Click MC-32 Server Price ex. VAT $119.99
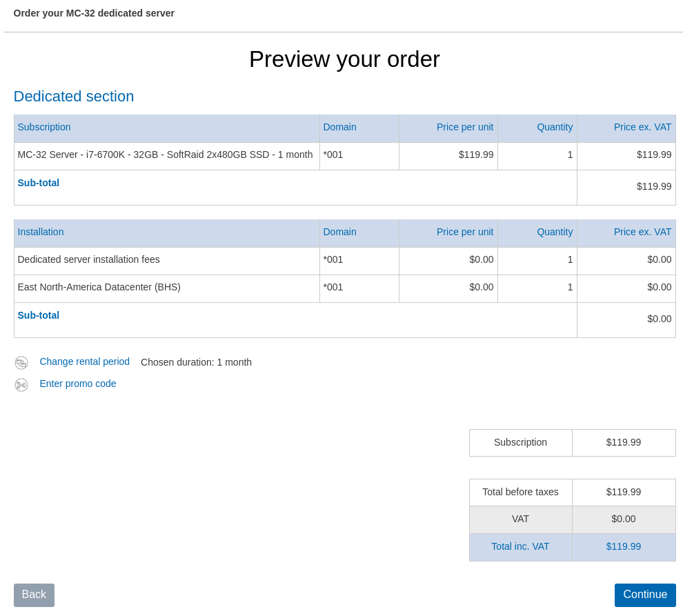The width and height of the screenshot is (683, 616). point(654,155)
